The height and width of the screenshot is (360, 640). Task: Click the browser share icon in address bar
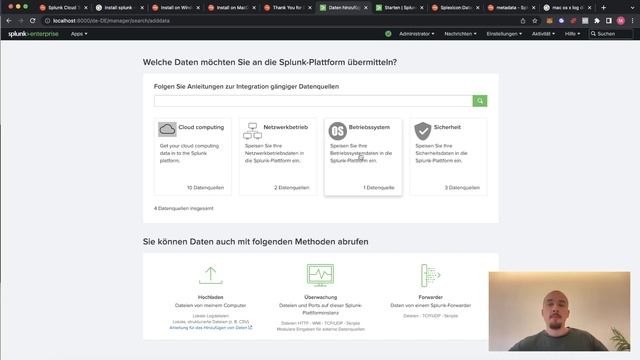click(x=523, y=21)
